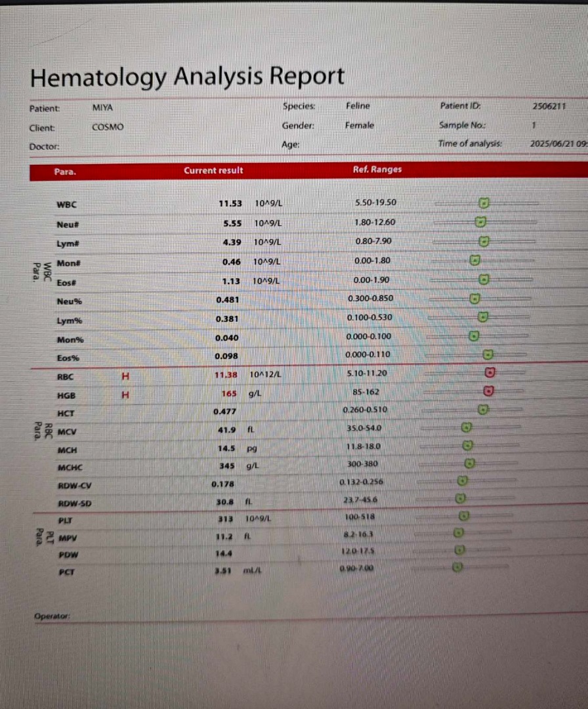
Task: Click the PCT range indicator icon
Action: coord(457,567)
